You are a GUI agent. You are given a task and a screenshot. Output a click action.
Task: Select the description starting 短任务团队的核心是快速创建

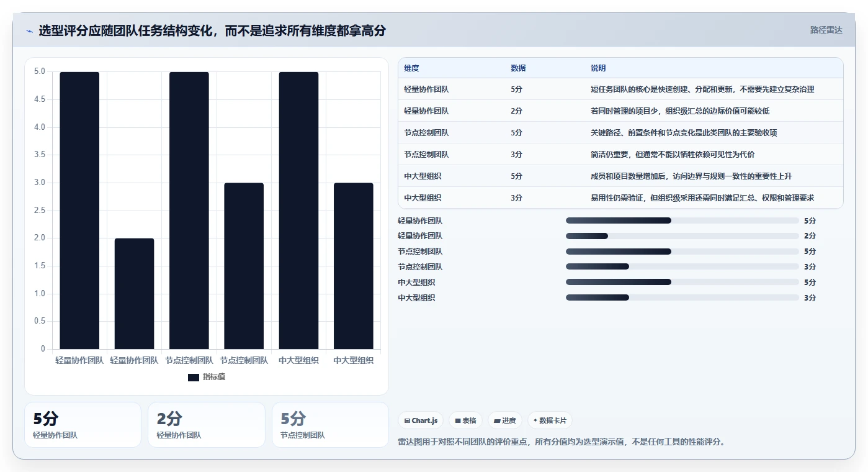[x=702, y=89]
